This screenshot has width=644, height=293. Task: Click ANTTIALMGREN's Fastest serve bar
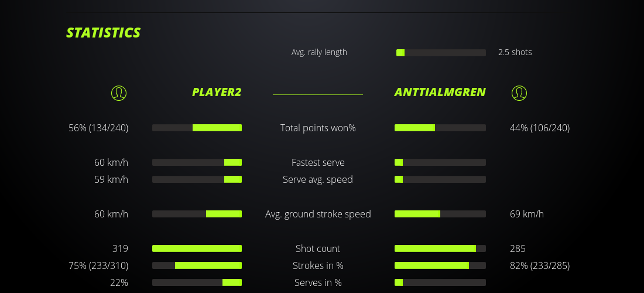pyautogui.click(x=440, y=162)
